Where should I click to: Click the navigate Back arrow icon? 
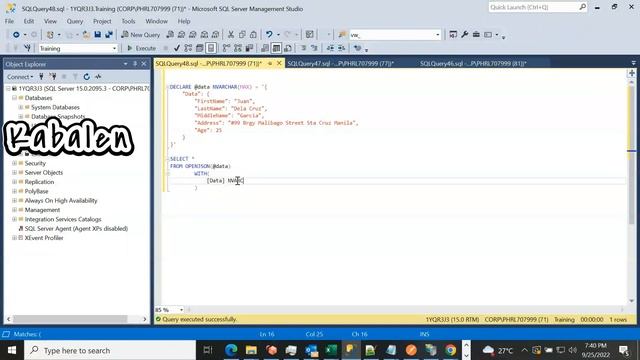coord(16,35)
